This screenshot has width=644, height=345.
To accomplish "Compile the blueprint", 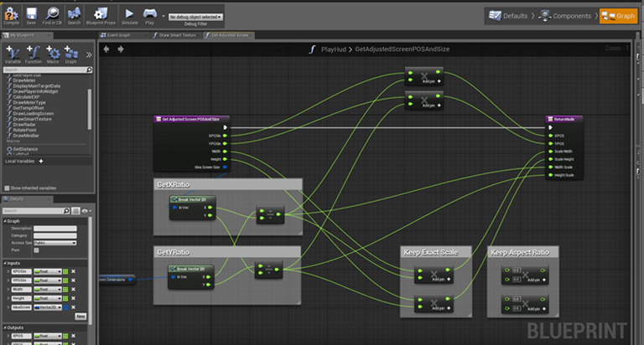I will click(11, 16).
